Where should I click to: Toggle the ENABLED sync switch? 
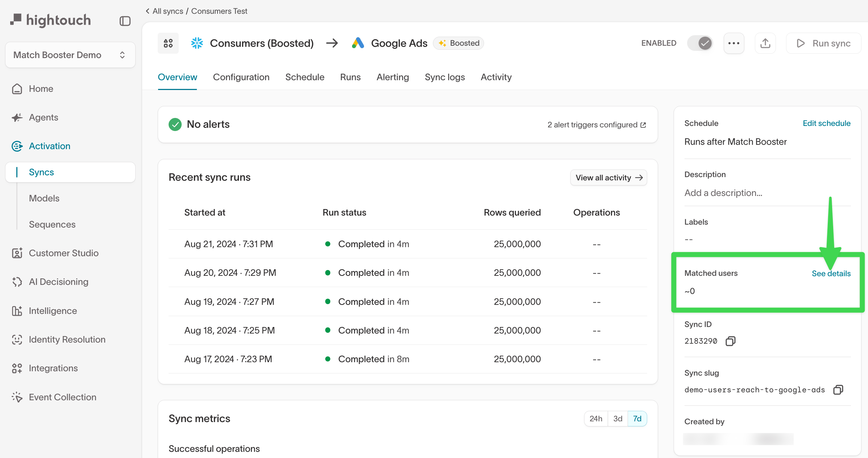click(700, 43)
